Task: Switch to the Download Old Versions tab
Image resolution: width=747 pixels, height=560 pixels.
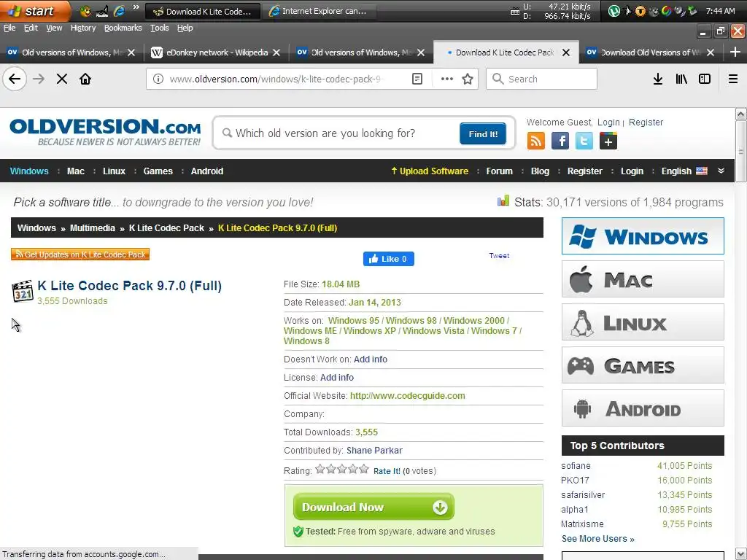Action: 650,52
